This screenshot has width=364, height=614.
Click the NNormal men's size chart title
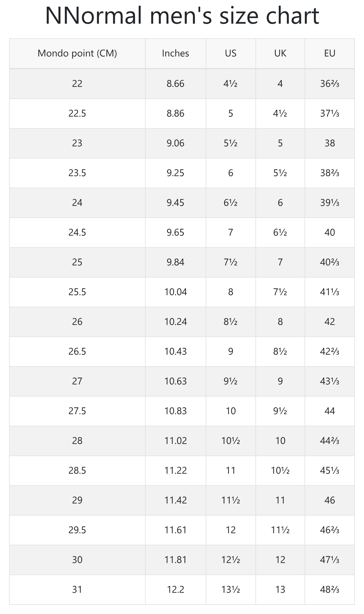pyautogui.click(x=182, y=15)
